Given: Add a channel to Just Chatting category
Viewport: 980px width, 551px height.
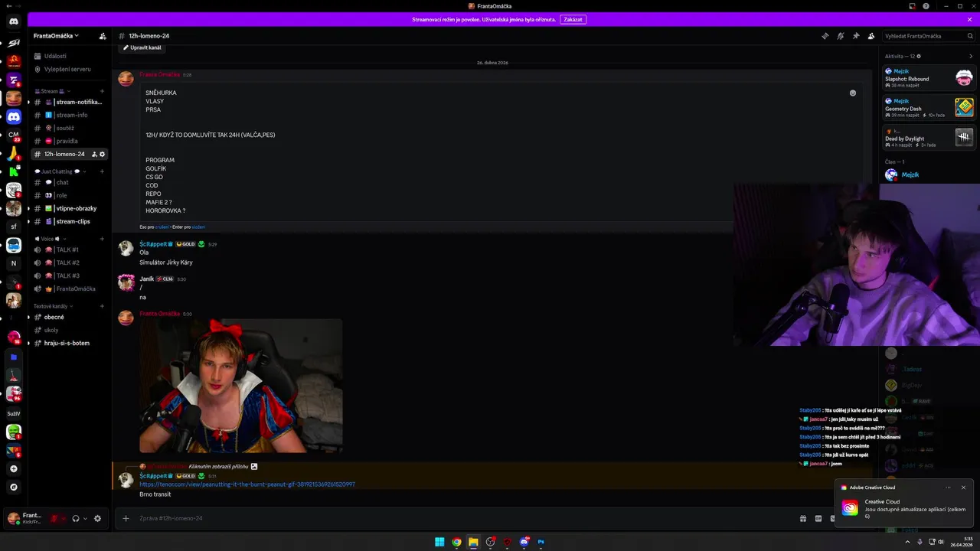Looking at the screenshot, I should 102,171.
